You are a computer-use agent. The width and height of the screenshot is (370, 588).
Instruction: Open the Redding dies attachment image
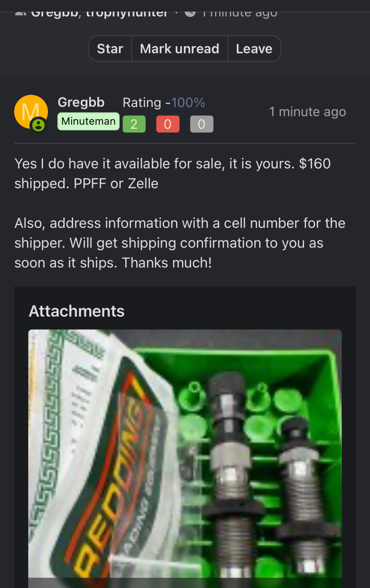coord(185,454)
